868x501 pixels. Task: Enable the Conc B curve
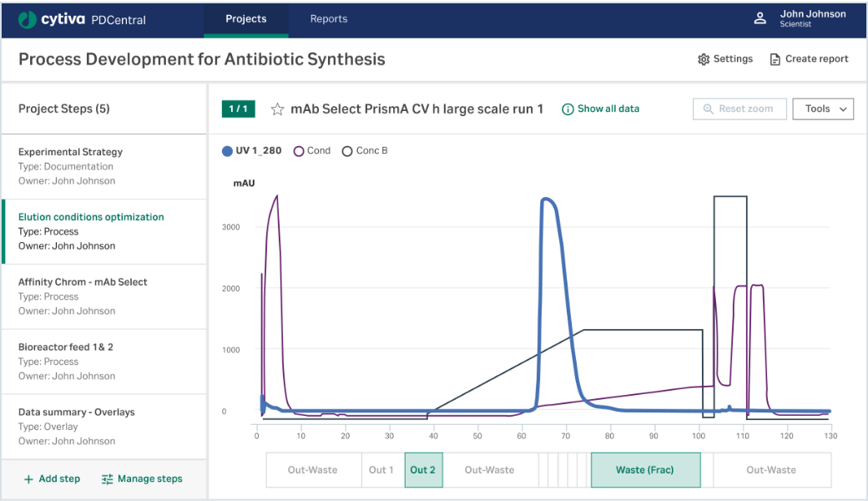(x=347, y=150)
